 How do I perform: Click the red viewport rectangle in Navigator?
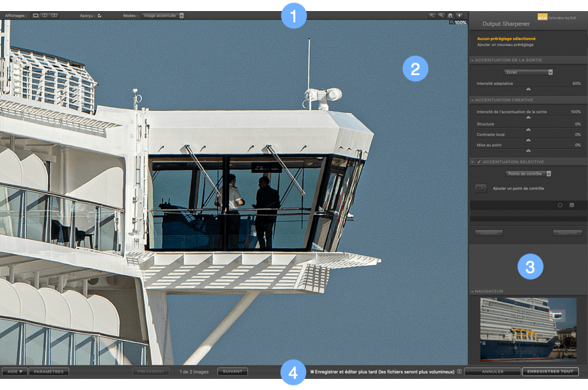(557, 316)
